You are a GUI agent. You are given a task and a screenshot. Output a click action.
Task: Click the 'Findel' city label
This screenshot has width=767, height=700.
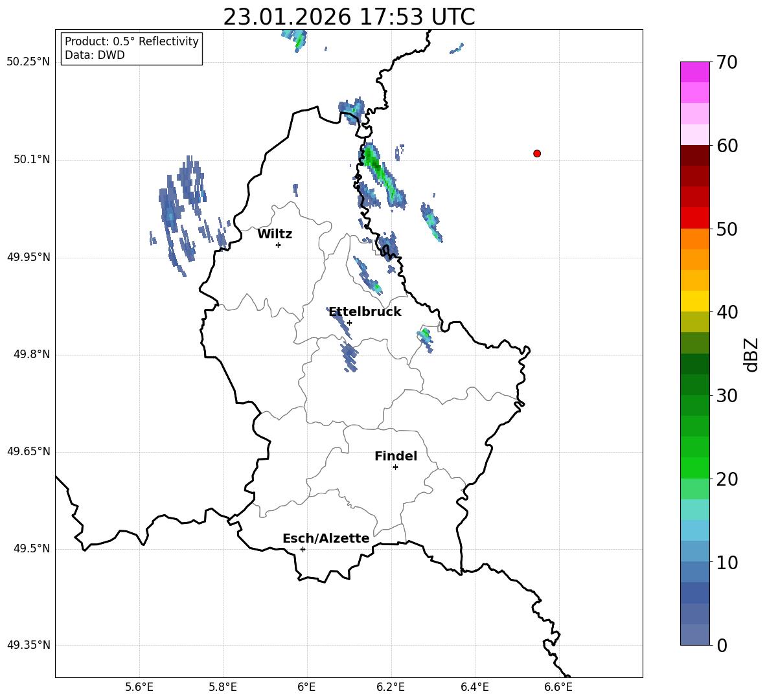(396, 456)
